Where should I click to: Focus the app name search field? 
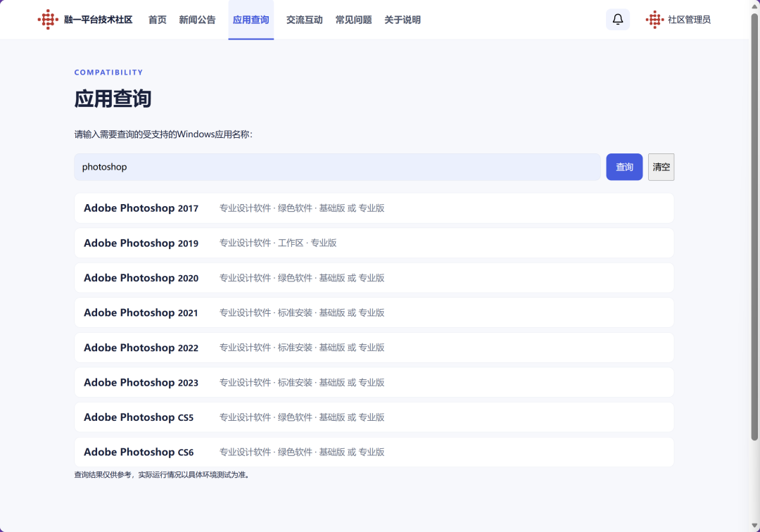(337, 167)
